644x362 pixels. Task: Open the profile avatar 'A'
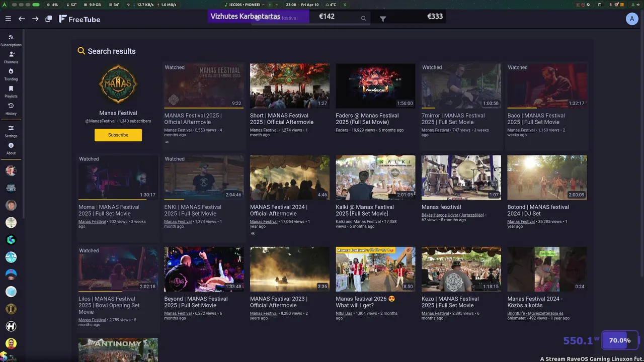click(x=632, y=19)
